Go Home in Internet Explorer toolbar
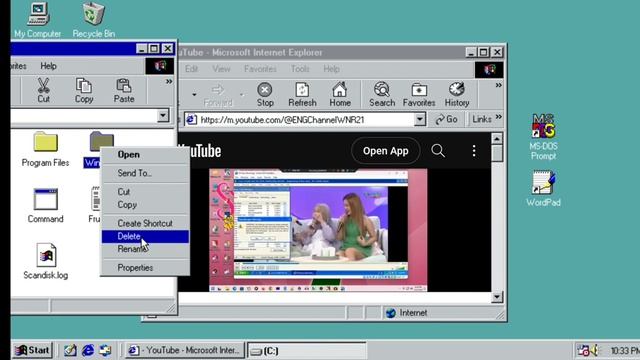The image size is (640, 360). pos(340,94)
